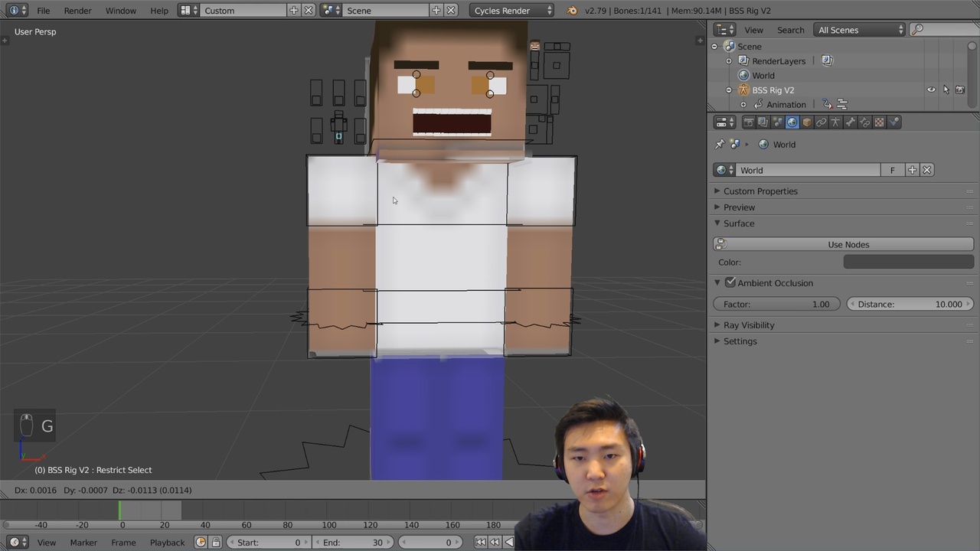This screenshot has height=551, width=980.
Task: Open the Cycles Render engine dropdown
Action: click(511, 11)
